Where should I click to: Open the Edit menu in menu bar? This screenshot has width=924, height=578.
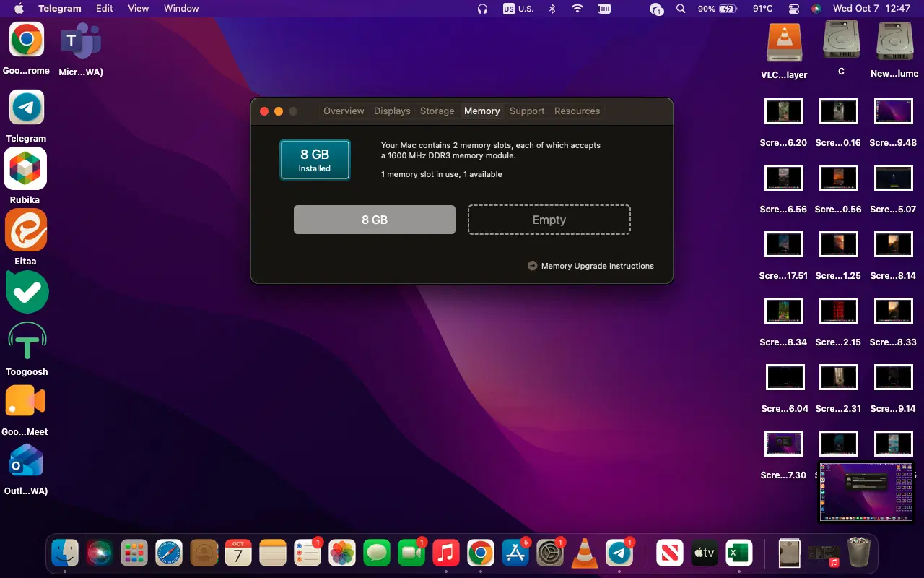click(x=105, y=9)
